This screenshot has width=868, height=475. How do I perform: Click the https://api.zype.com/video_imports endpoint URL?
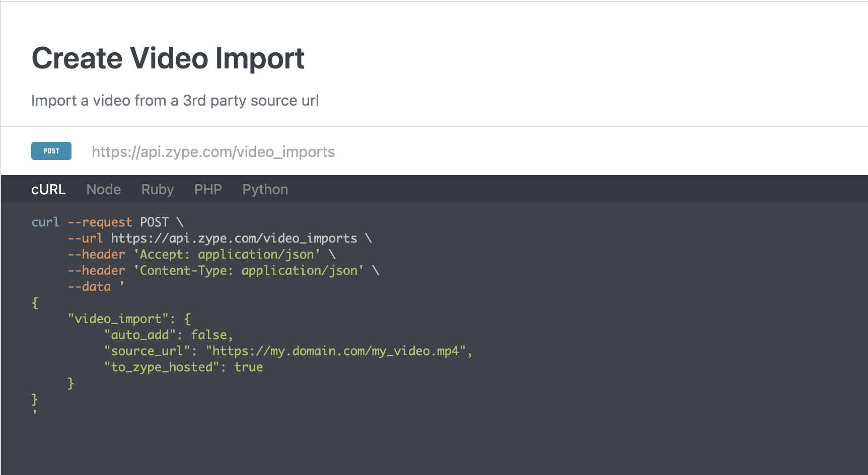[x=213, y=152]
